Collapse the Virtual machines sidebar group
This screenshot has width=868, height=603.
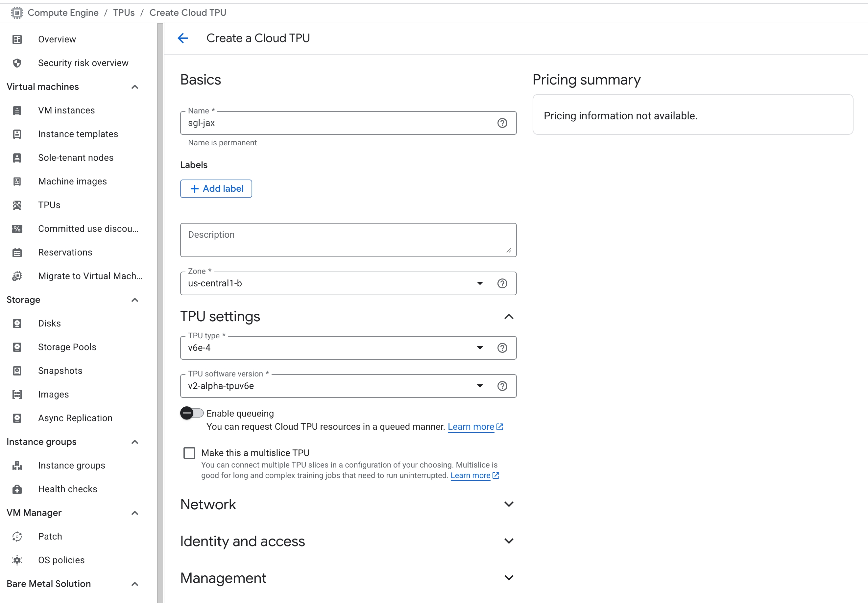click(134, 87)
